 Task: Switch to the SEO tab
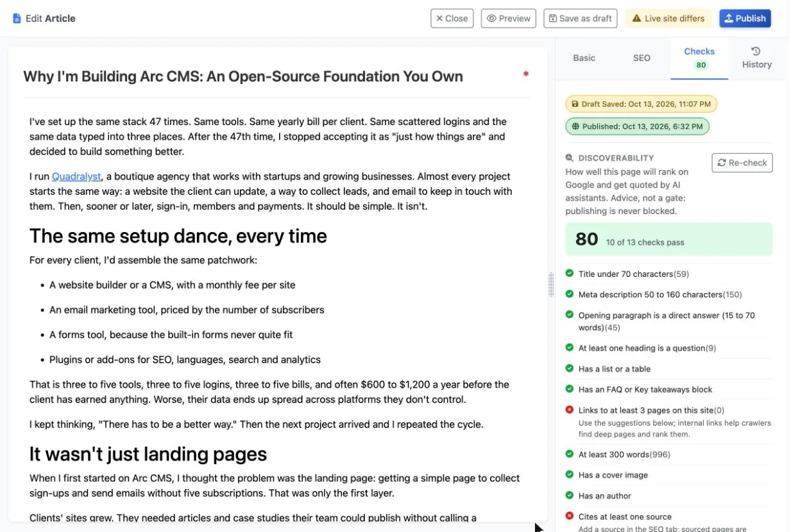pos(641,58)
